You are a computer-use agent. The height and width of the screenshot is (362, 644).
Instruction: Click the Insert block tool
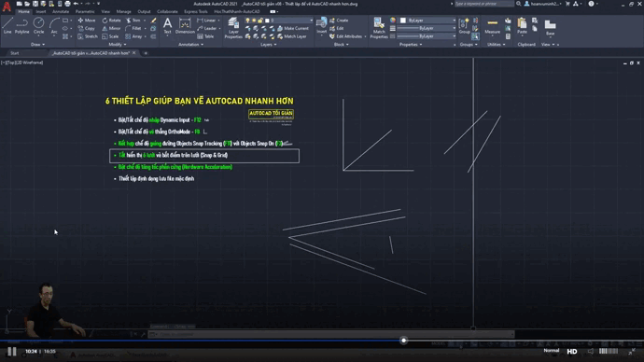pyautogui.click(x=322, y=25)
